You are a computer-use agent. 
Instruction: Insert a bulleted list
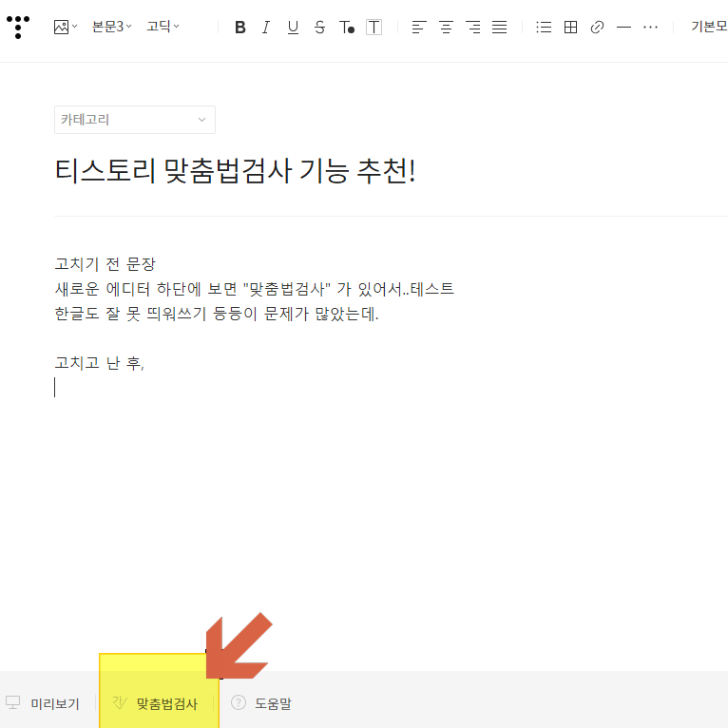[x=544, y=28]
